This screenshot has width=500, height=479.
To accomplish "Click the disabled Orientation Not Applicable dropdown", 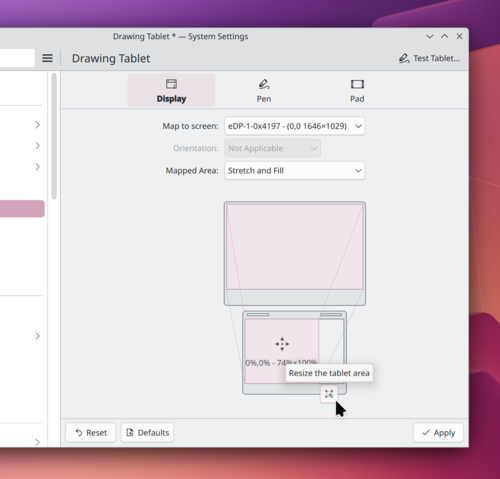I will (272, 148).
